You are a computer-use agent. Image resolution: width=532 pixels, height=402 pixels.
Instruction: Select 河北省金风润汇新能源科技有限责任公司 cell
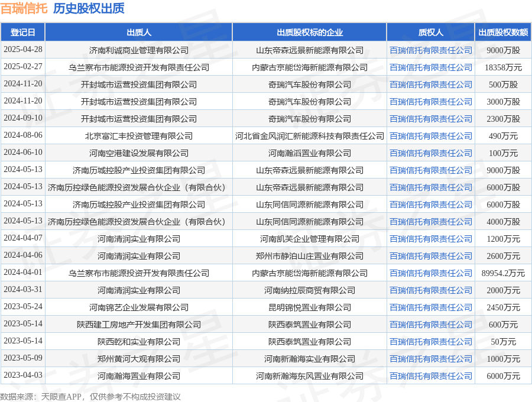(309, 136)
